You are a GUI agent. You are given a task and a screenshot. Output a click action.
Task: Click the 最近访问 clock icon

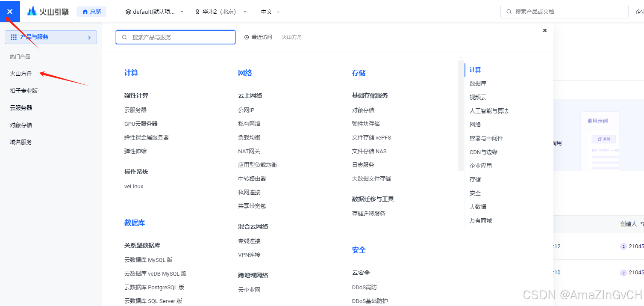pos(247,37)
